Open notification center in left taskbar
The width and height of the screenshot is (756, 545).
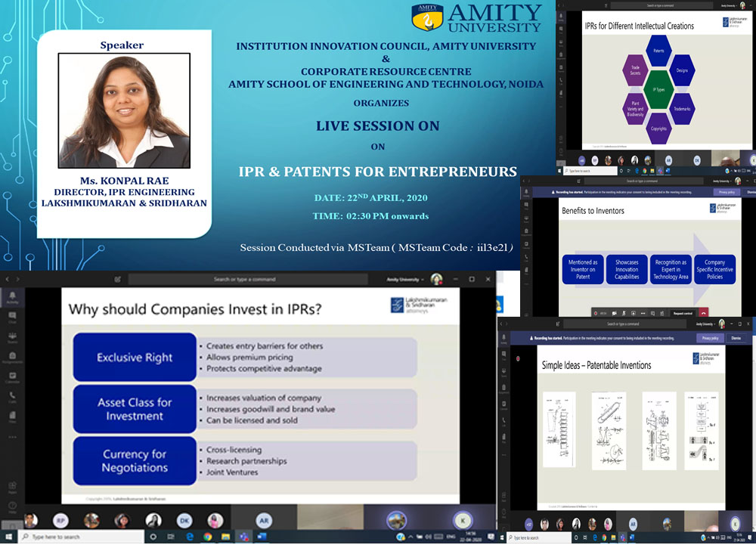pyautogui.click(x=491, y=537)
